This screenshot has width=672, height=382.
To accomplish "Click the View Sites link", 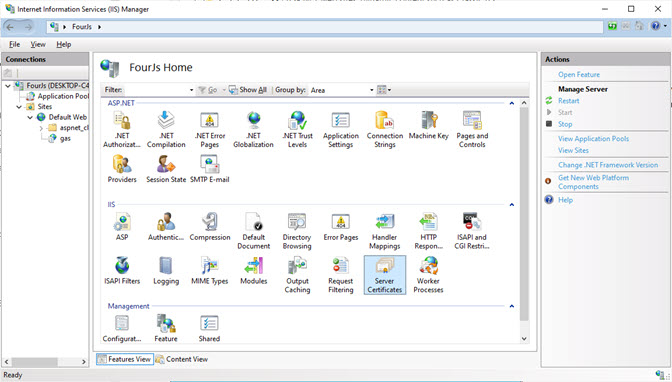I will tap(573, 150).
